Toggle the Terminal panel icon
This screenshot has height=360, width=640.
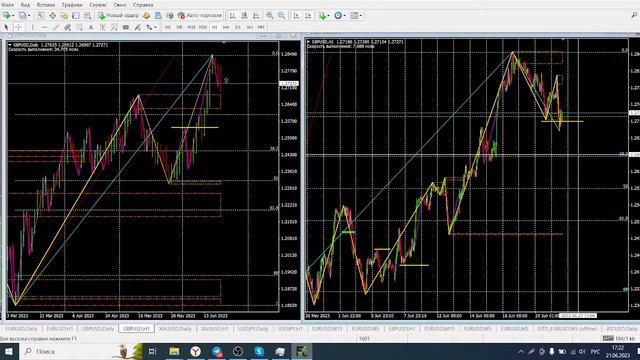(76, 16)
